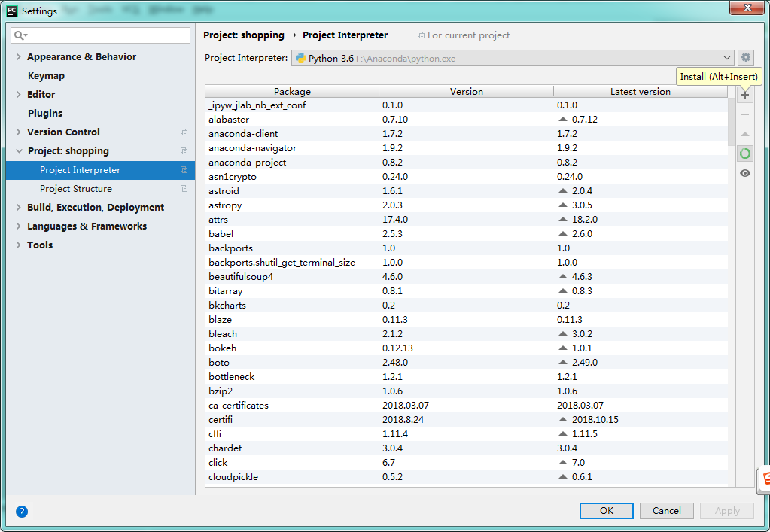Image resolution: width=770 pixels, height=532 pixels.
Task: Confirm settings with the OK button
Action: click(606, 510)
